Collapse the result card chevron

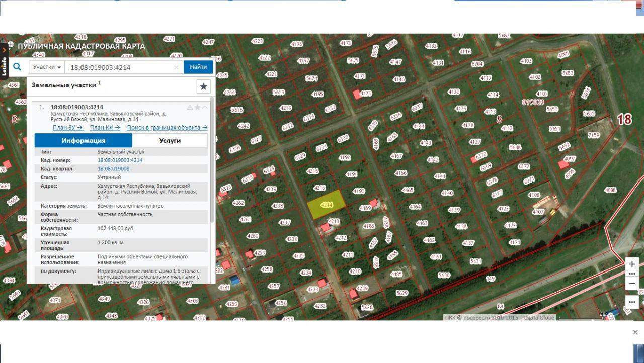point(205,107)
